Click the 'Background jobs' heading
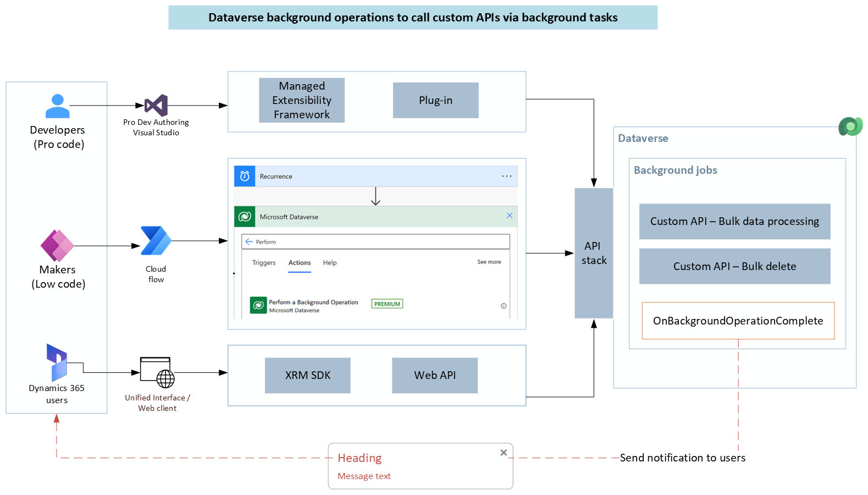The width and height of the screenshot is (868, 495). point(676,170)
